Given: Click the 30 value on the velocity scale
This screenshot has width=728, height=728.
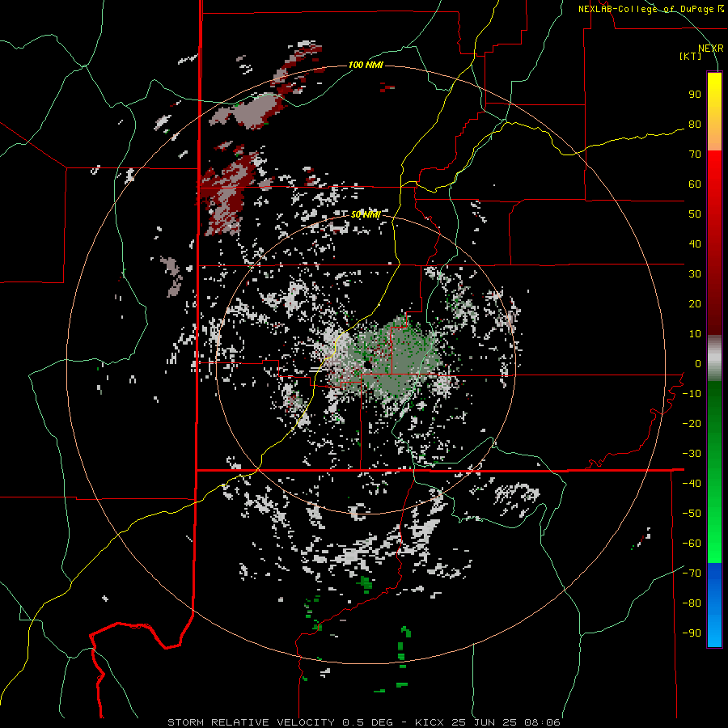Looking at the screenshot, I should coord(695,274).
